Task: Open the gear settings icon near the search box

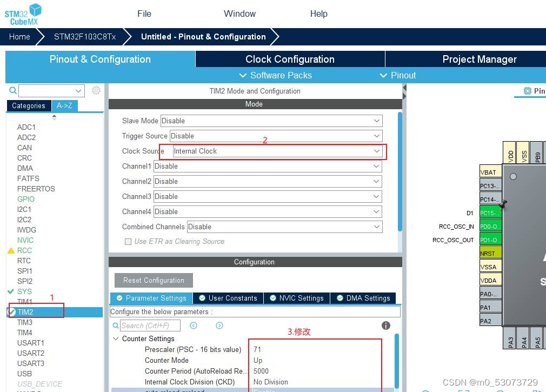Action: (x=96, y=90)
